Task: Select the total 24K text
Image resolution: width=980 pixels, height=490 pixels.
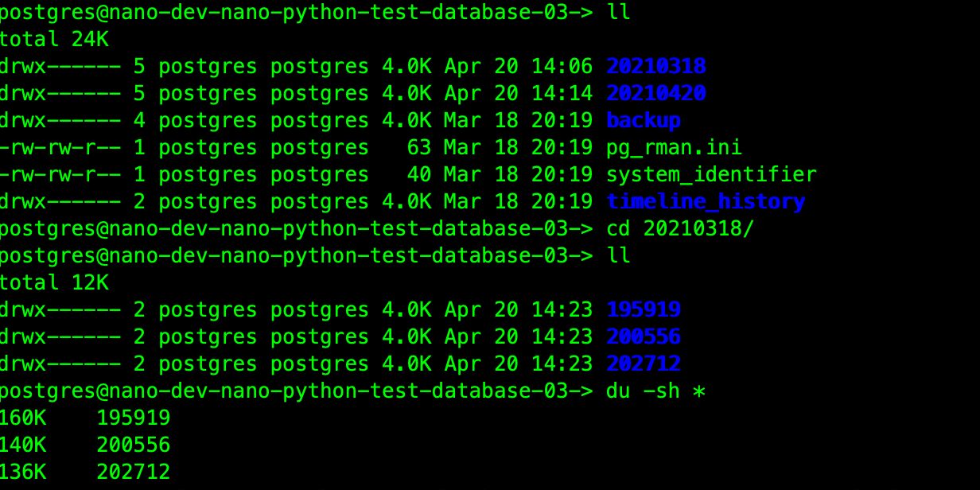Action: (x=55, y=39)
